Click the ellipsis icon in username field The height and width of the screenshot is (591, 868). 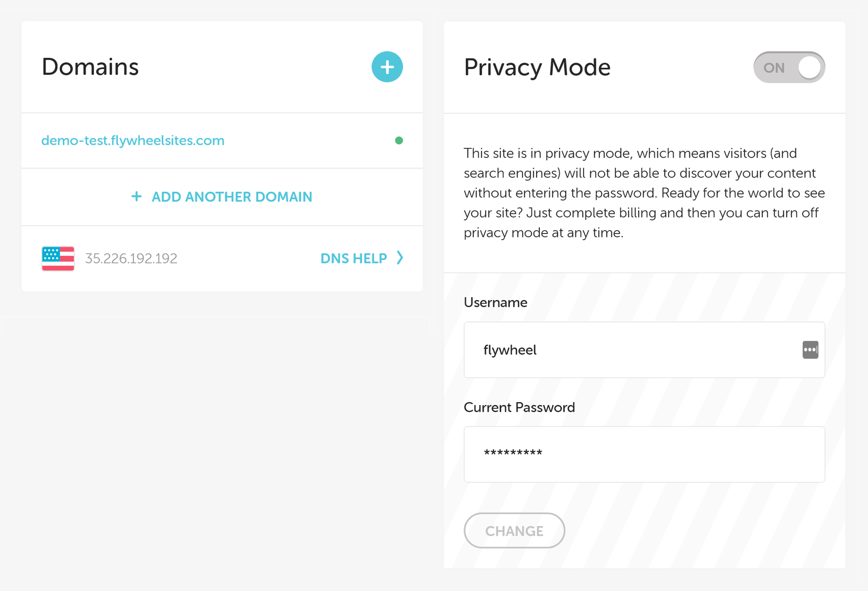click(x=809, y=350)
